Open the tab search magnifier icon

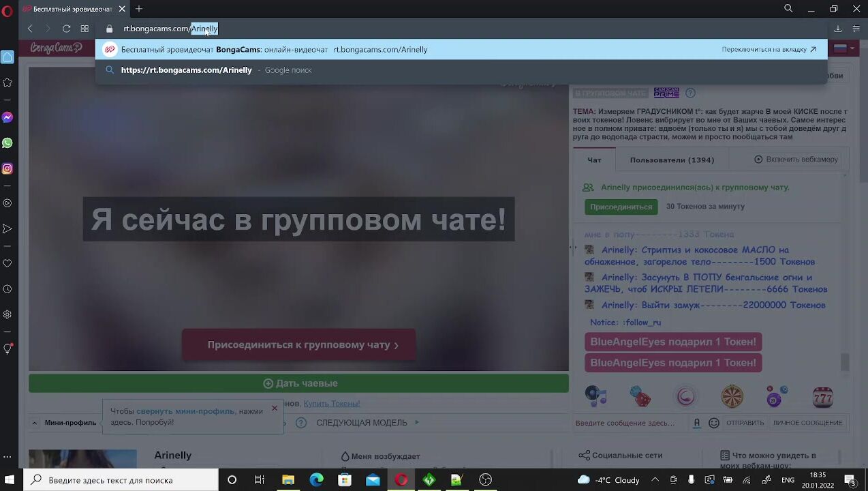pos(788,9)
